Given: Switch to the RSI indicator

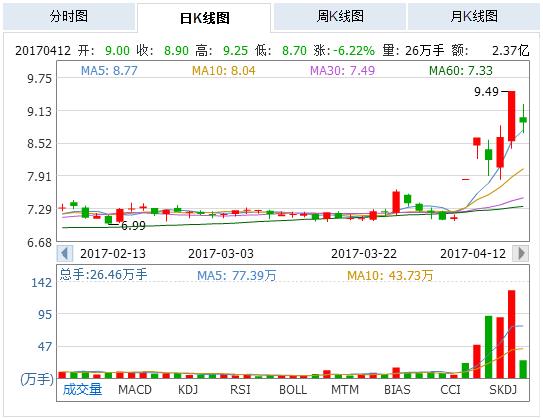Looking at the screenshot, I should click(x=240, y=390).
